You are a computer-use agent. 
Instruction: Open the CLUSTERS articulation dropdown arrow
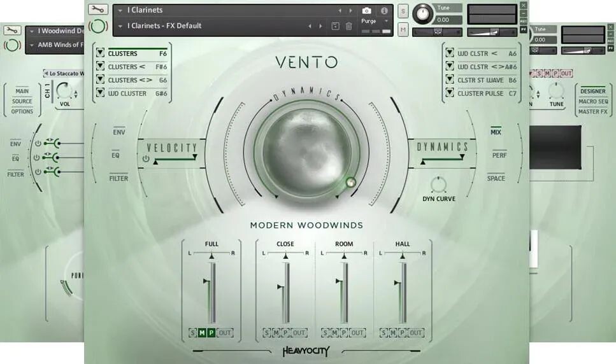coord(100,53)
